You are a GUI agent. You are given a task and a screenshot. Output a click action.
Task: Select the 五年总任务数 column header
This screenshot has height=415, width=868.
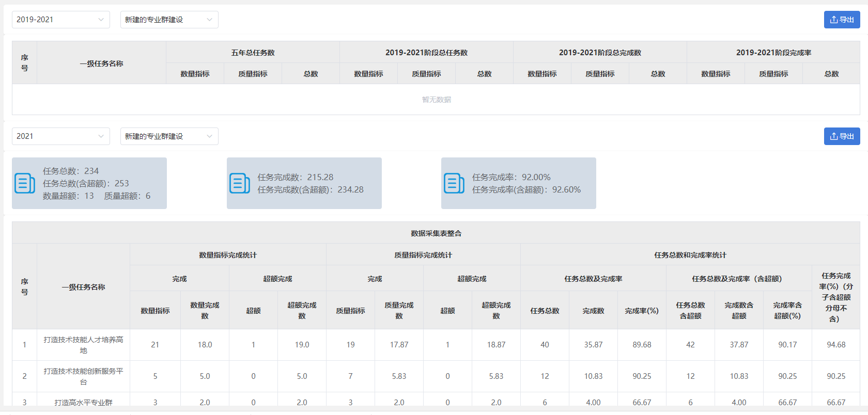click(x=253, y=53)
